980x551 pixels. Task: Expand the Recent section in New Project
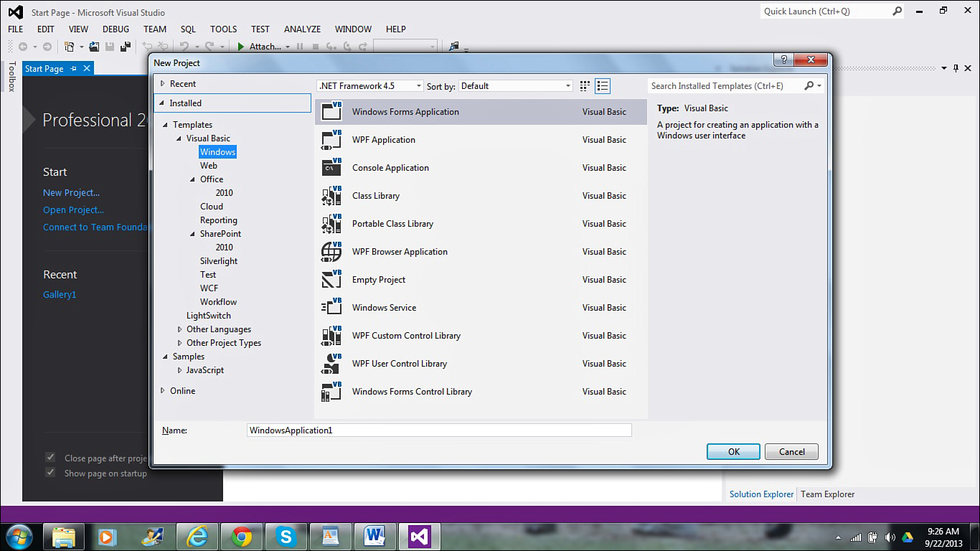[163, 84]
